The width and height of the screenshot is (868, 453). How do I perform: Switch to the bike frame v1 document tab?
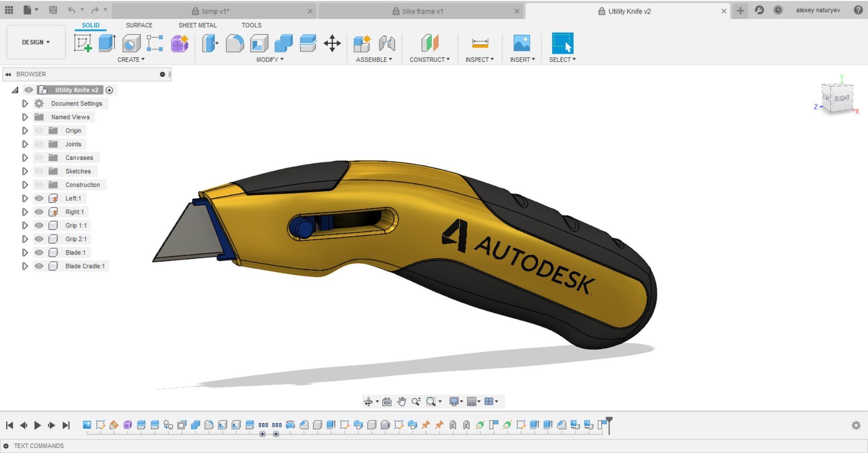422,11
